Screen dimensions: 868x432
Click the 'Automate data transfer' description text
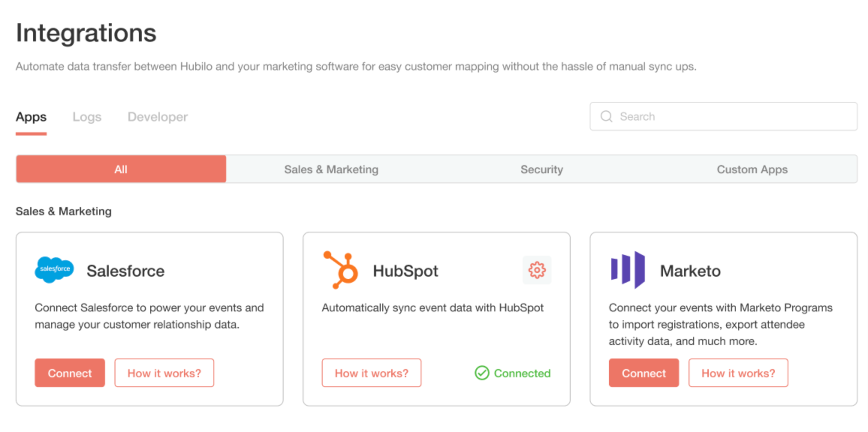356,66
